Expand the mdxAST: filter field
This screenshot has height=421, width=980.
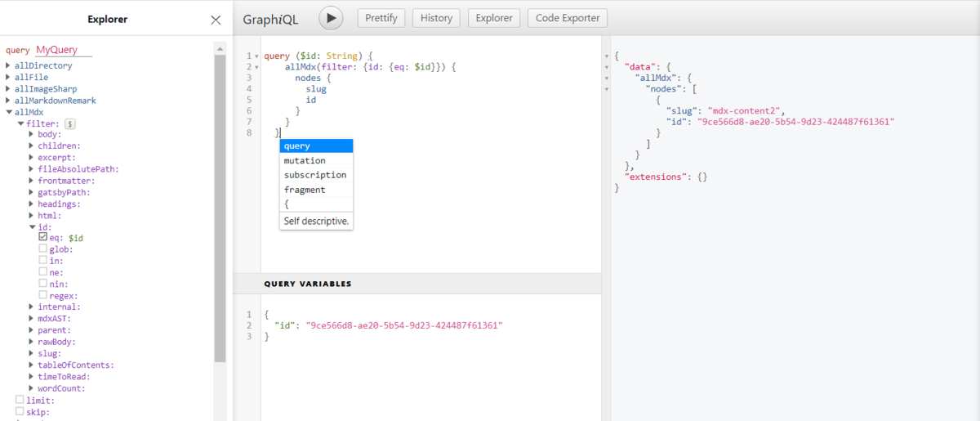(x=32, y=318)
